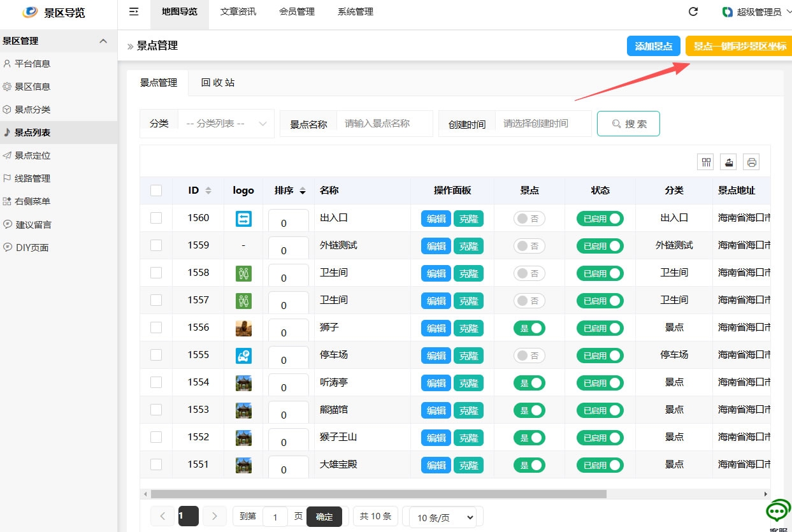This screenshot has width=792, height=532.
Task: Click the 添加景点 button
Action: 654,47
